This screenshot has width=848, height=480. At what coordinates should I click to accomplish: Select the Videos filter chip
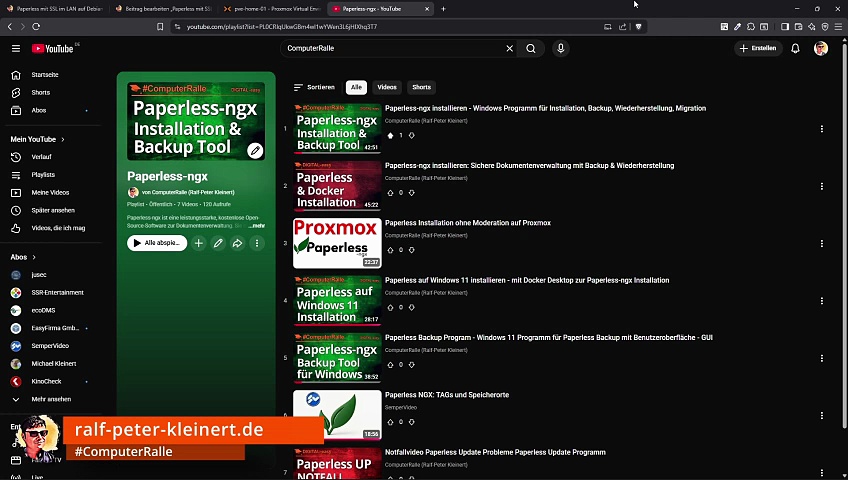click(x=387, y=87)
